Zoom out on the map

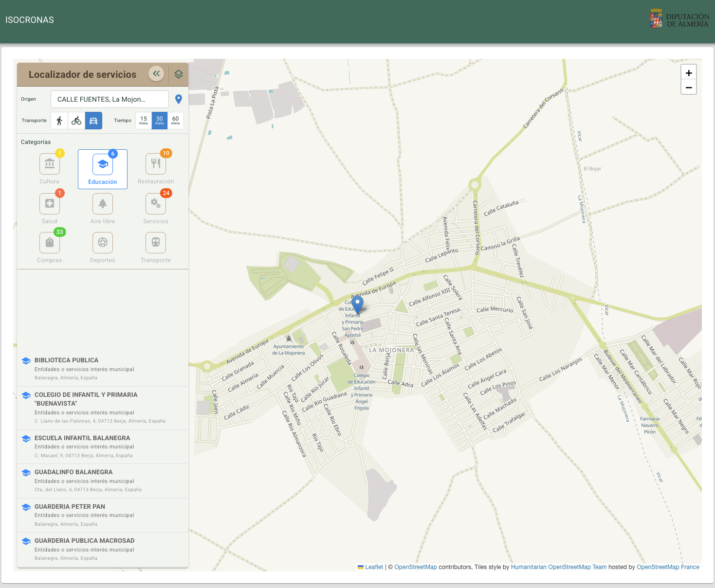(689, 88)
